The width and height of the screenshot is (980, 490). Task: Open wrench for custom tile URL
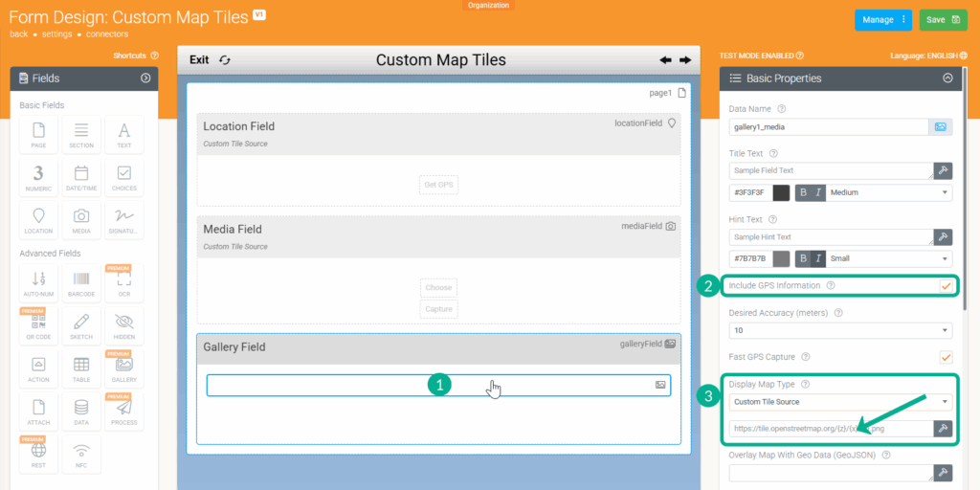click(x=943, y=428)
